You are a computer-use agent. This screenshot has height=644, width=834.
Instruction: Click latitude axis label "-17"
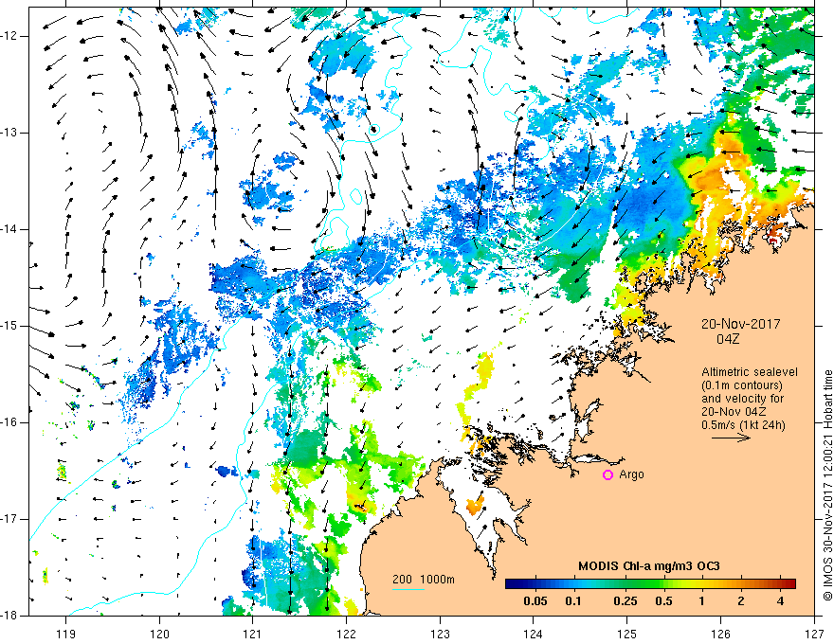pyautogui.click(x=9, y=519)
